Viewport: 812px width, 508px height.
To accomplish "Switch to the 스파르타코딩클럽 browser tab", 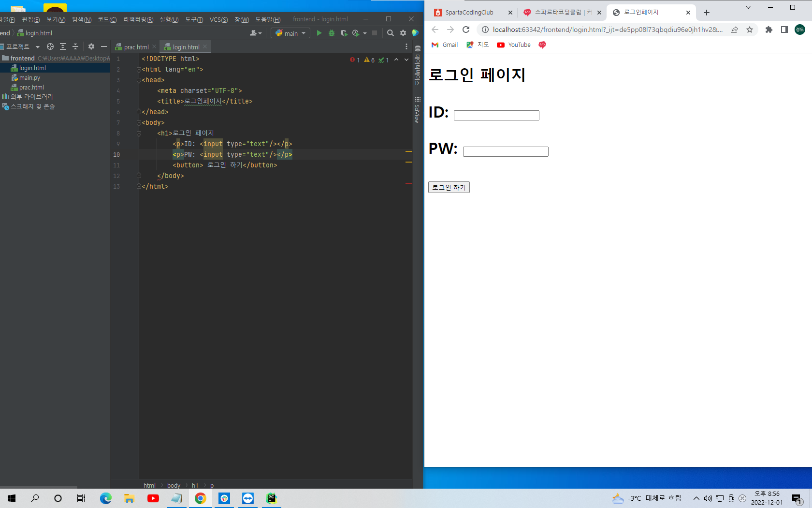I will tap(562, 13).
